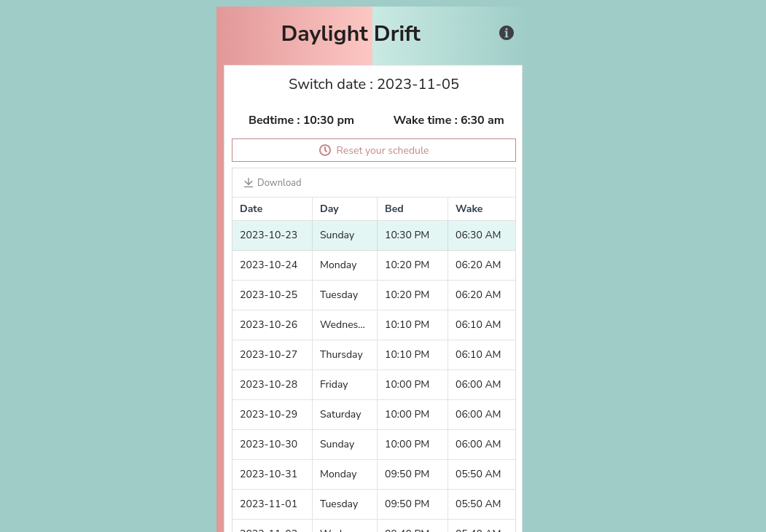Viewport: 766px width, 532px height.
Task: Click the info icon in header
Action: (507, 33)
